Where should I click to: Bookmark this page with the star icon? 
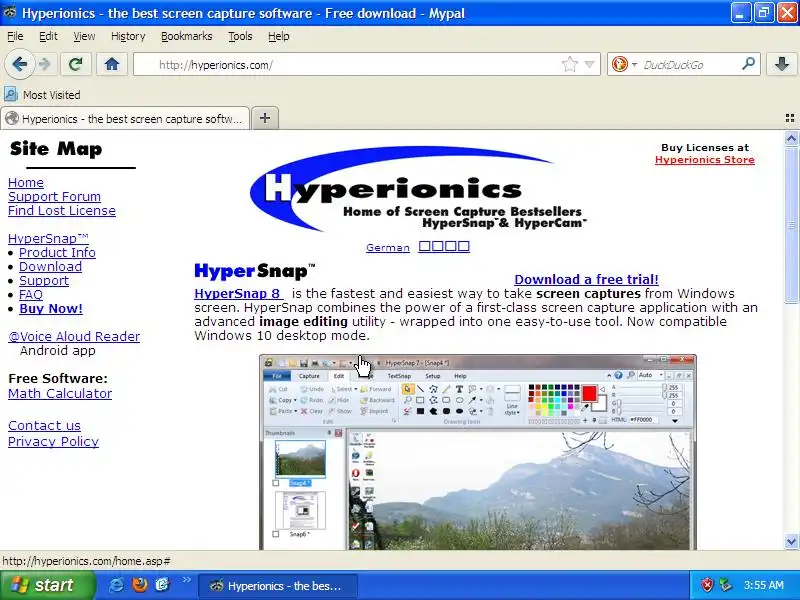pyautogui.click(x=569, y=64)
